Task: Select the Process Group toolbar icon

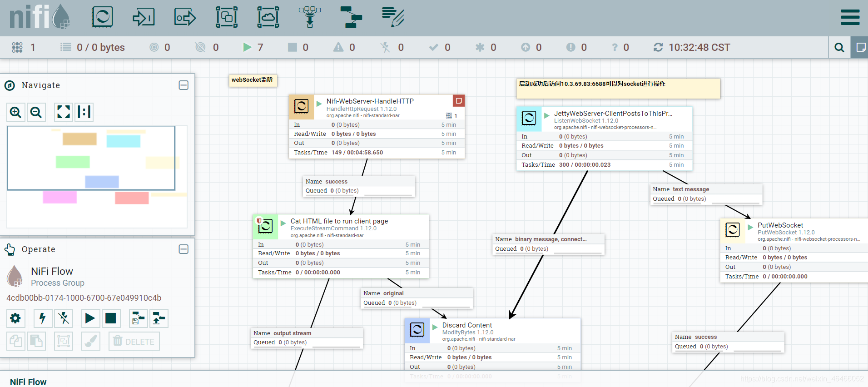Action: coord(227,17)
